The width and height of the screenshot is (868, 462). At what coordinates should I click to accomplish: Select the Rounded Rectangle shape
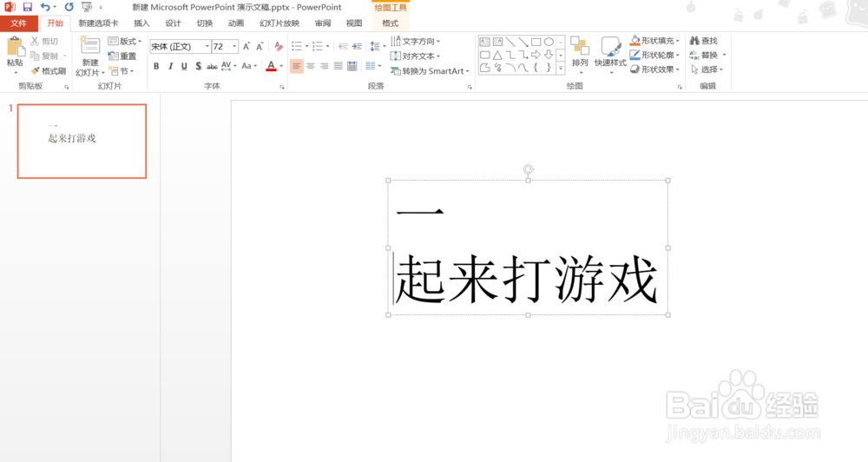(x=485, y=55)
